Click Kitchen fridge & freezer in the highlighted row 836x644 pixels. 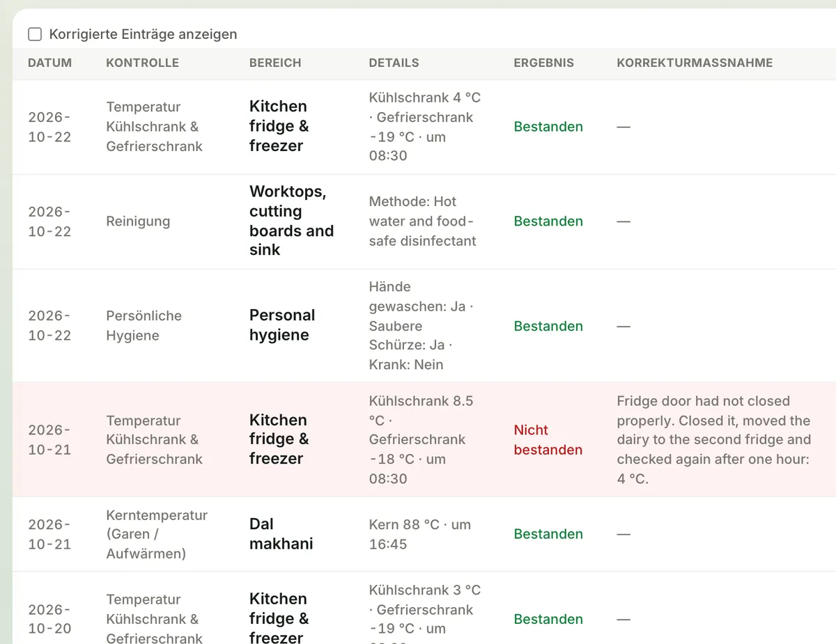click(x=279, y=439)
